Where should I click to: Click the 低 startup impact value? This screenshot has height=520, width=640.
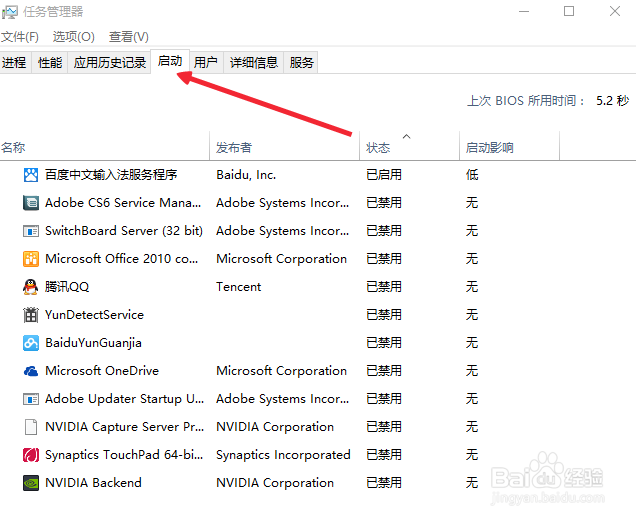[x=472, y=175]
